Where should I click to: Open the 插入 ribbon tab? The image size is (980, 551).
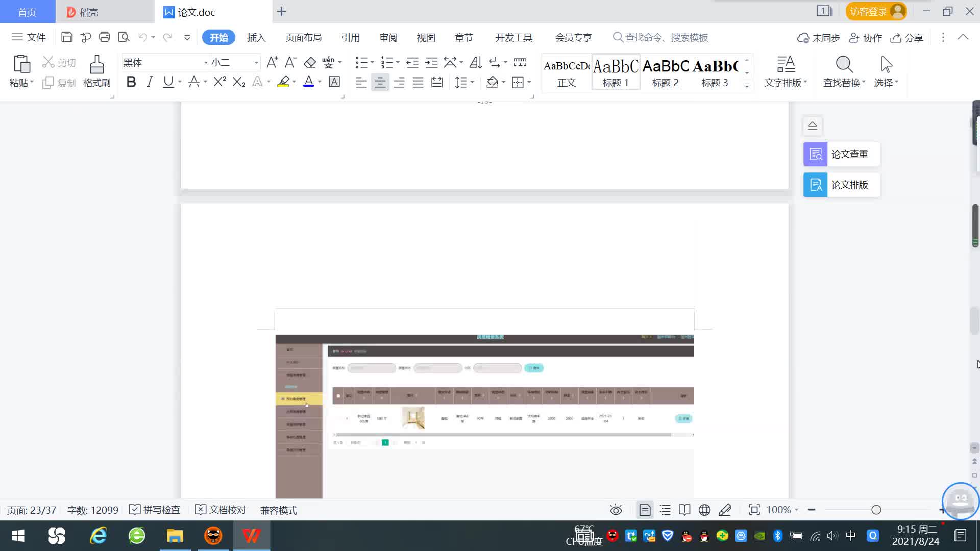[256, 38]
